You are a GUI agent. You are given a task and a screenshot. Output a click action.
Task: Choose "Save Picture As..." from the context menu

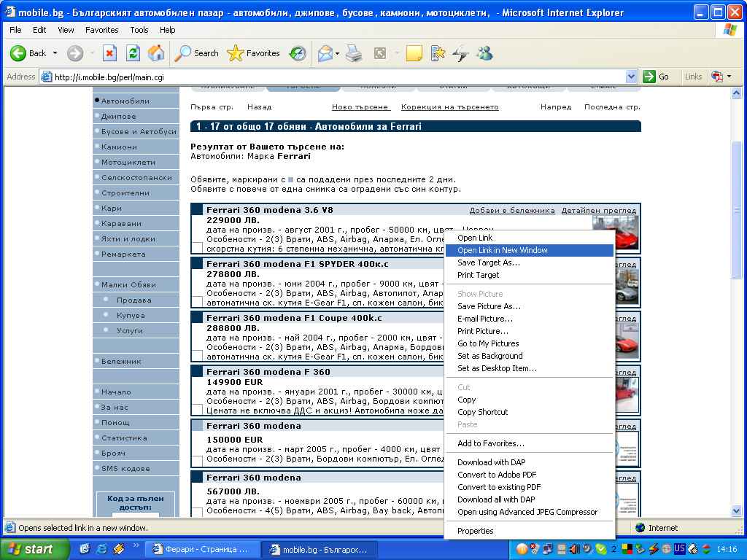pyautogui.click(x=489, y=306)
